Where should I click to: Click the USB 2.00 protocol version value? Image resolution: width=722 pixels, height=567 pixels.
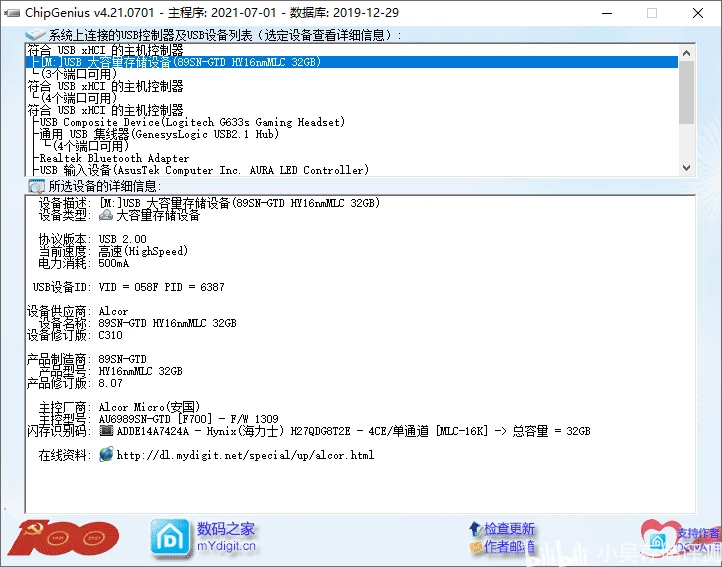[122, 239]
